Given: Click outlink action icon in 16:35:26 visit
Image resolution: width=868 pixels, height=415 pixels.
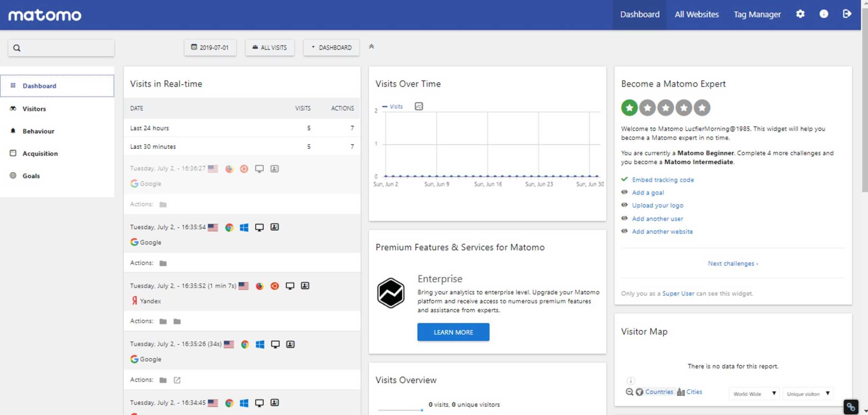Looking at the screenshot, I should coord(177,380).
